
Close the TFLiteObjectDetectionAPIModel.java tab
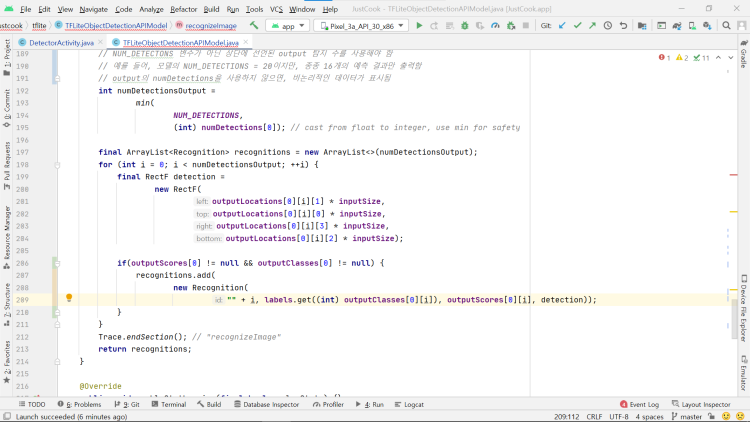[246, 44]
